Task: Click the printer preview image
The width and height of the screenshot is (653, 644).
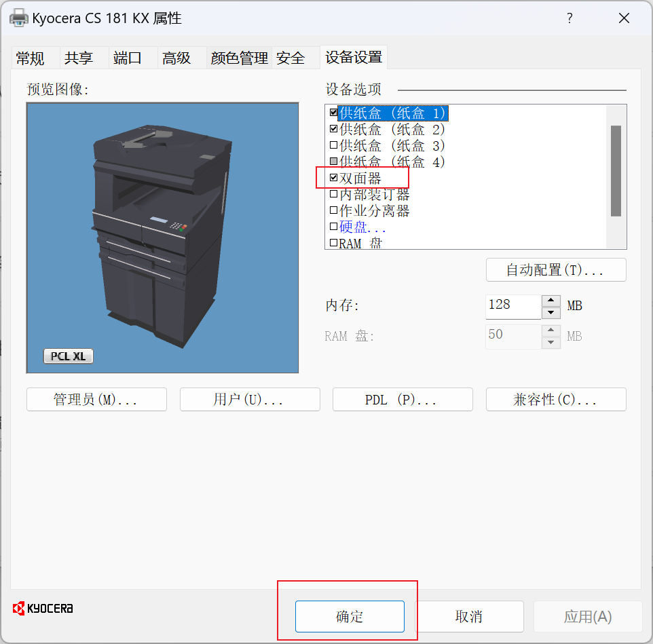Action: [162, 238]
